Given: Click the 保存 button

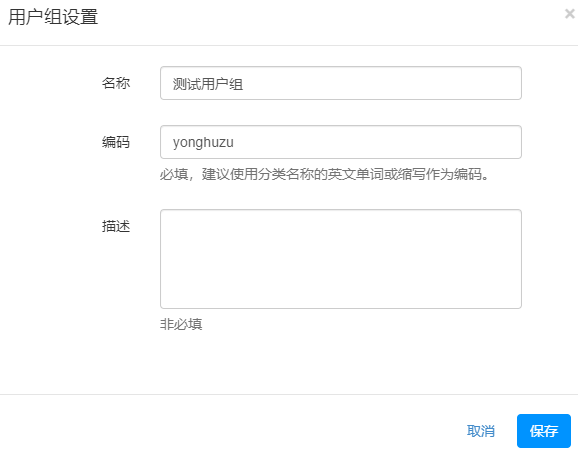Looking at the screenshot, I should tap(544, 431).
